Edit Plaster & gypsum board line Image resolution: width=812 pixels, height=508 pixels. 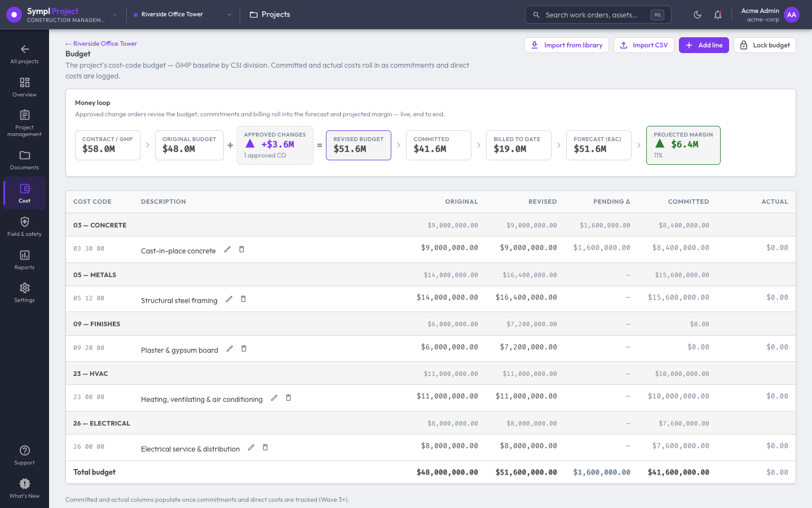coord(230,349)
